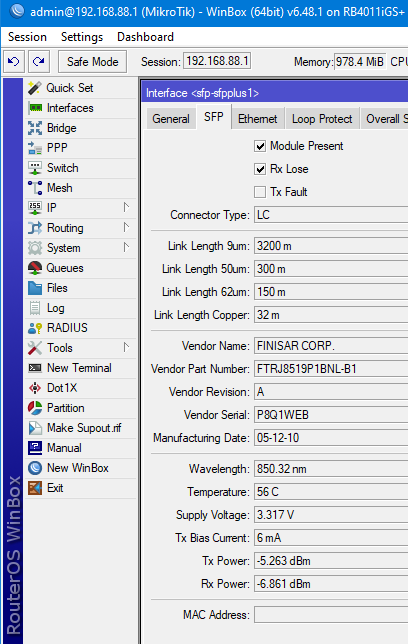
Task: Toggle the Module Present checkbox
Action: tap(260, 146)
